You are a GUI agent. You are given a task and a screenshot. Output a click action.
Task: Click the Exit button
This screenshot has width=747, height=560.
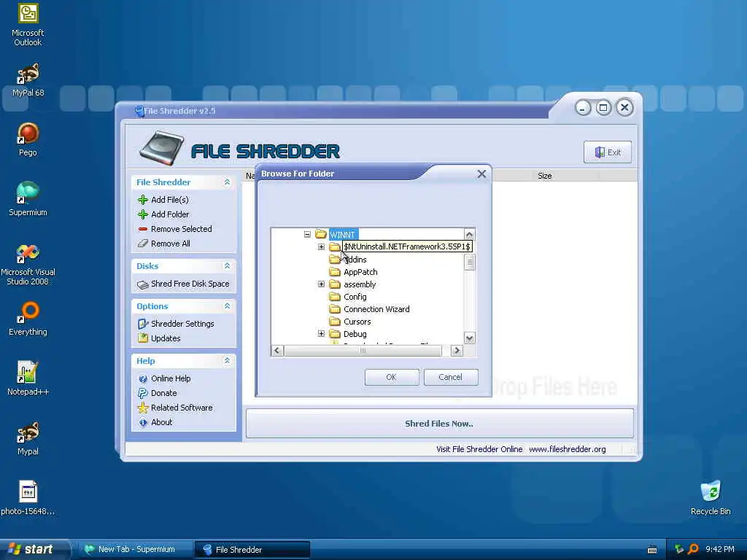[x=608, y=152]
